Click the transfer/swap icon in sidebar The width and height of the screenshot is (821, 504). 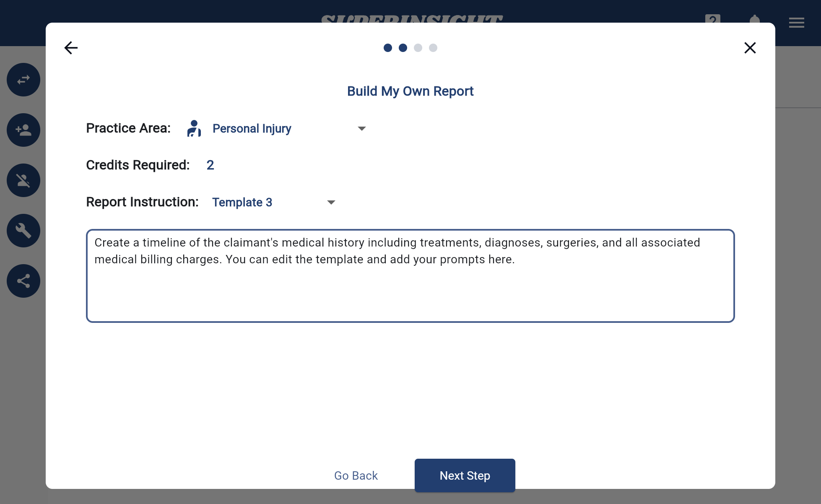pyautogui.click(x=23, y=79)
